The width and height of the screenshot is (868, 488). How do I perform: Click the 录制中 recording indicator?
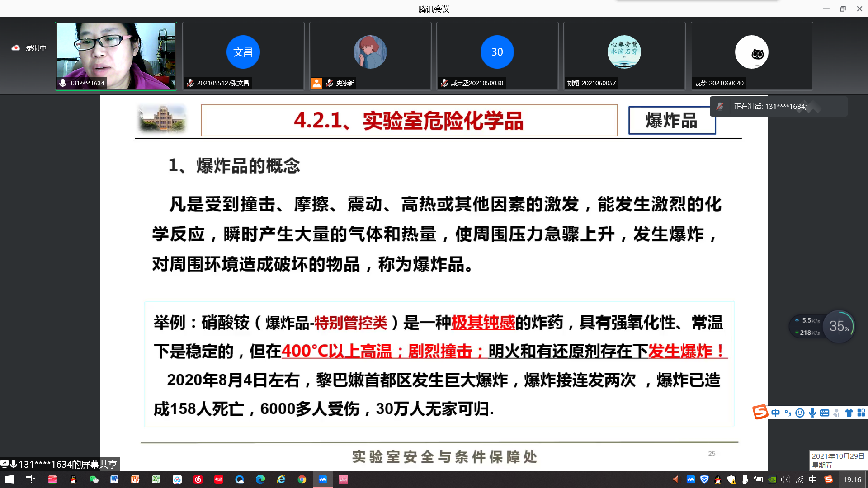[x=28, y=47]
